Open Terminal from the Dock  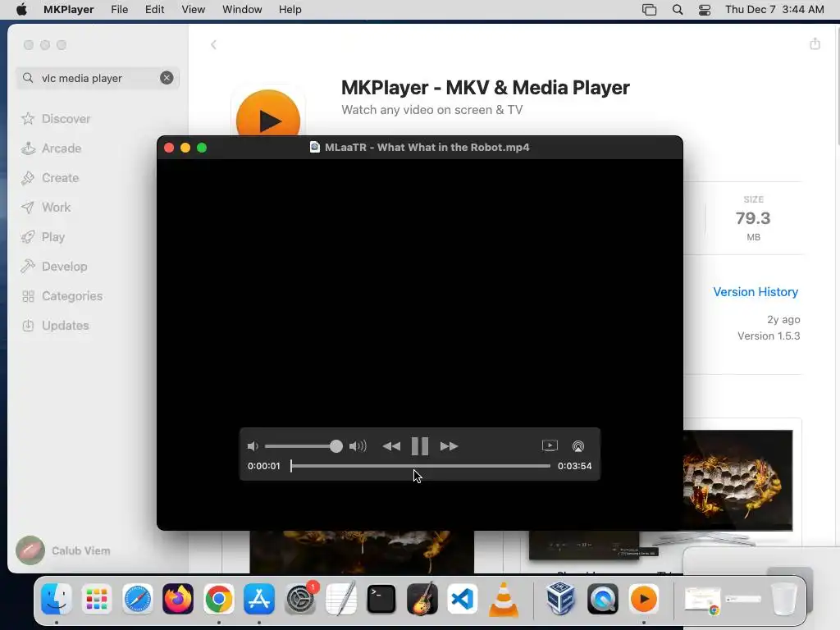click(381, 599)
